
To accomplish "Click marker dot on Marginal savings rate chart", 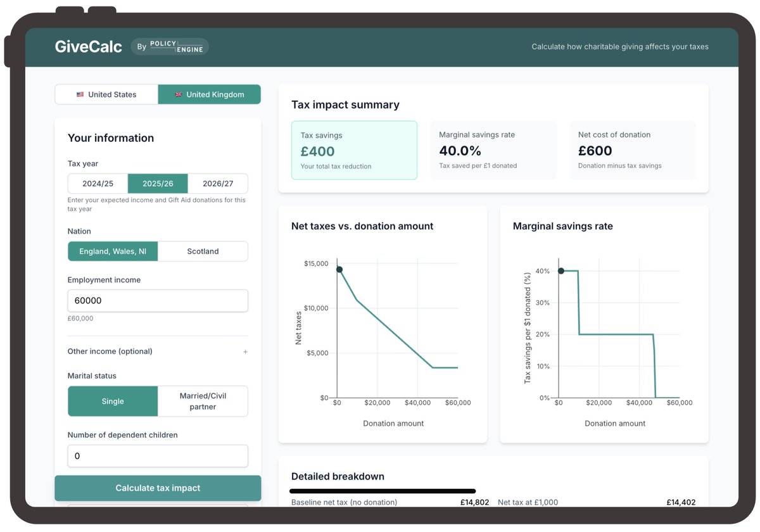I will pos(560,271).
